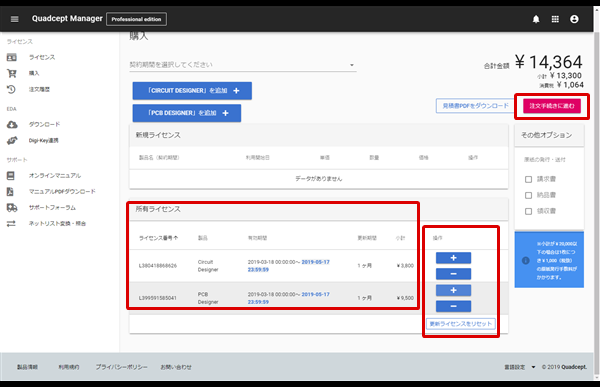Check the 請求書 checkbox
This screenshot has height=387, width=600.
528,179
